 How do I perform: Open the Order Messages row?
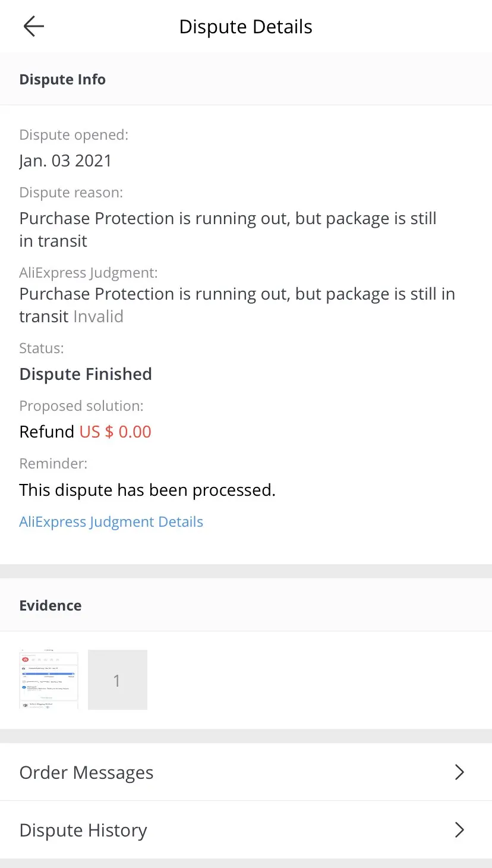[86, 772]
